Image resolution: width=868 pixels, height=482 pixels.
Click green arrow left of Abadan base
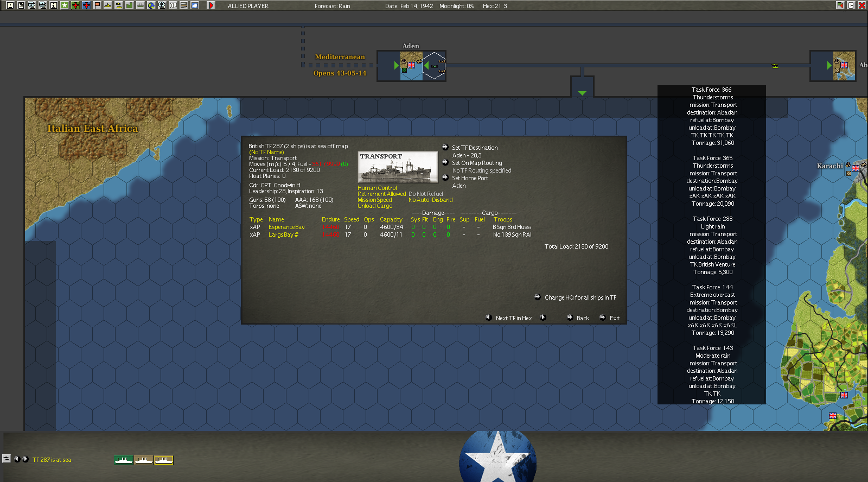click(829, 65)
